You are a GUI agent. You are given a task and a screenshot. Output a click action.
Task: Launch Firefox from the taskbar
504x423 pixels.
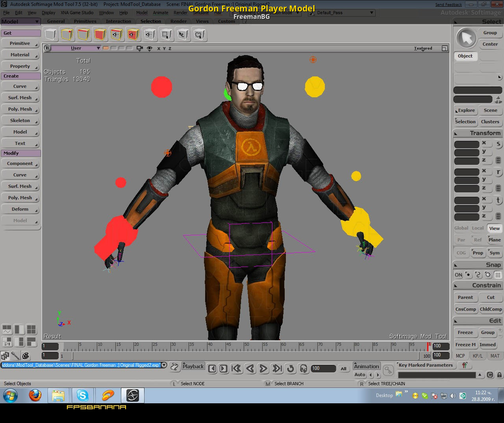35,395
